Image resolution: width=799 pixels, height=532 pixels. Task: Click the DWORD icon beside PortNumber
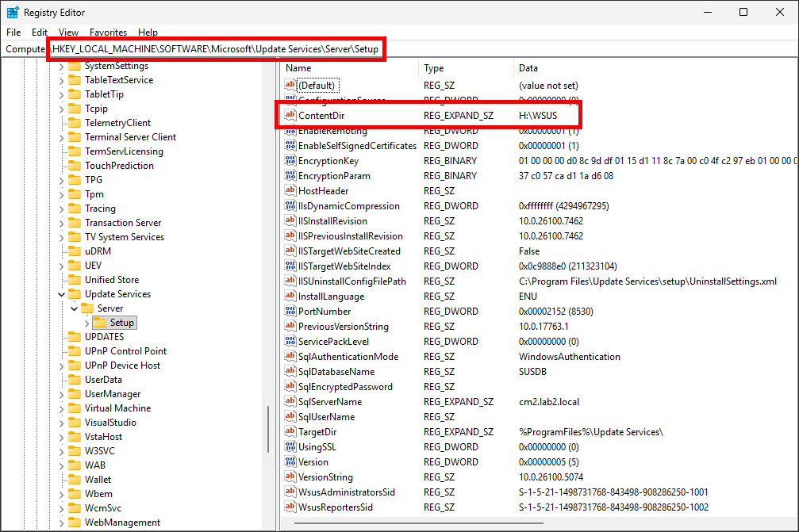point(289,311)
